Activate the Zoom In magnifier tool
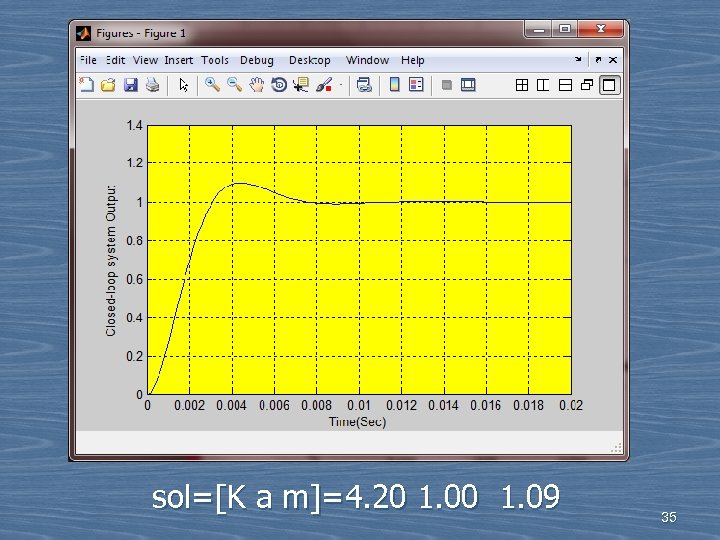The height and width of the screenshot is (540, 720). pos(212,84)
